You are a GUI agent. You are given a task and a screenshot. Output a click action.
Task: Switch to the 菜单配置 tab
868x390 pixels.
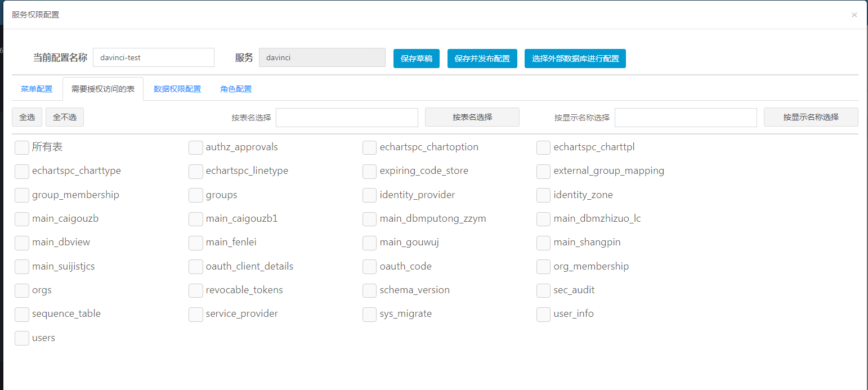(37, 89)
